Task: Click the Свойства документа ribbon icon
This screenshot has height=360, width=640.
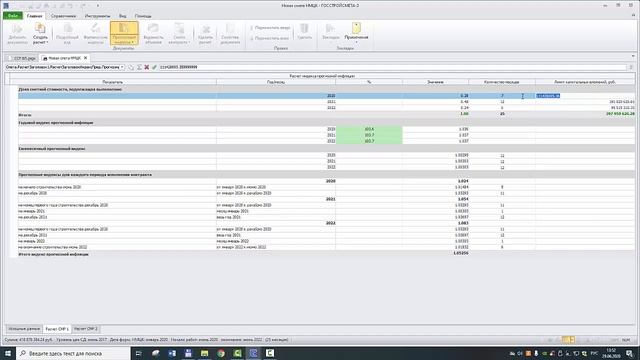Action: [x=230, y=33]
